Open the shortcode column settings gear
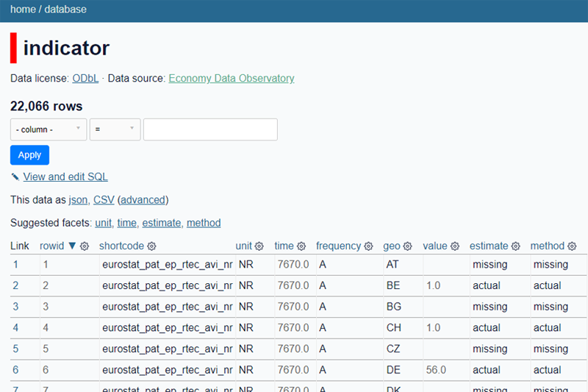 [151, 246]
